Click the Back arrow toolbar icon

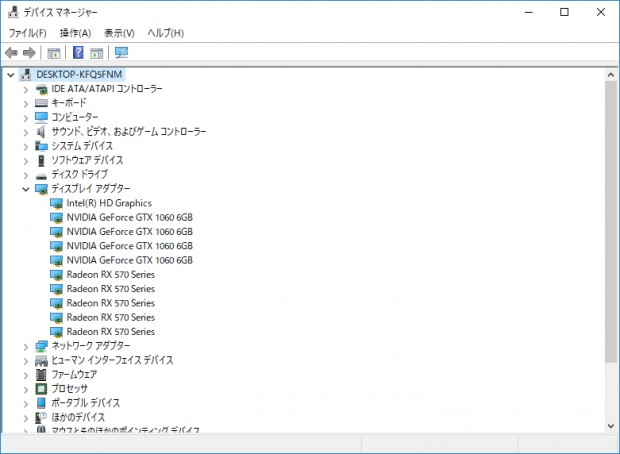pyautogui.click(x=11, y=53)
